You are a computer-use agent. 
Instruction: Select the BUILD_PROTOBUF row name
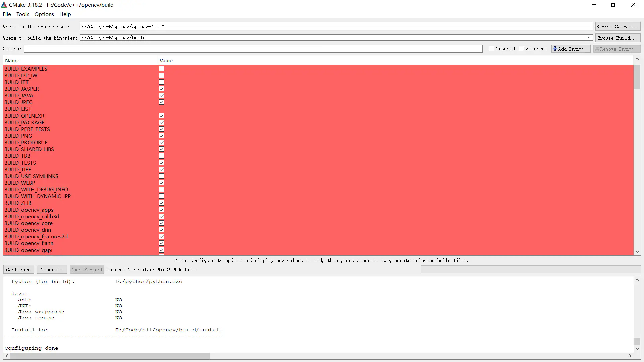coord(26,142)
